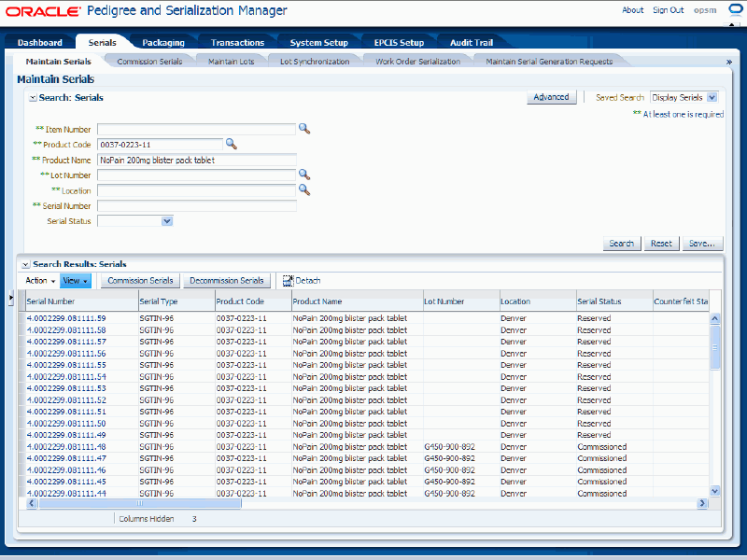Open Maintain Serial Generation Requests sub-tab

[x=549, y=62]
